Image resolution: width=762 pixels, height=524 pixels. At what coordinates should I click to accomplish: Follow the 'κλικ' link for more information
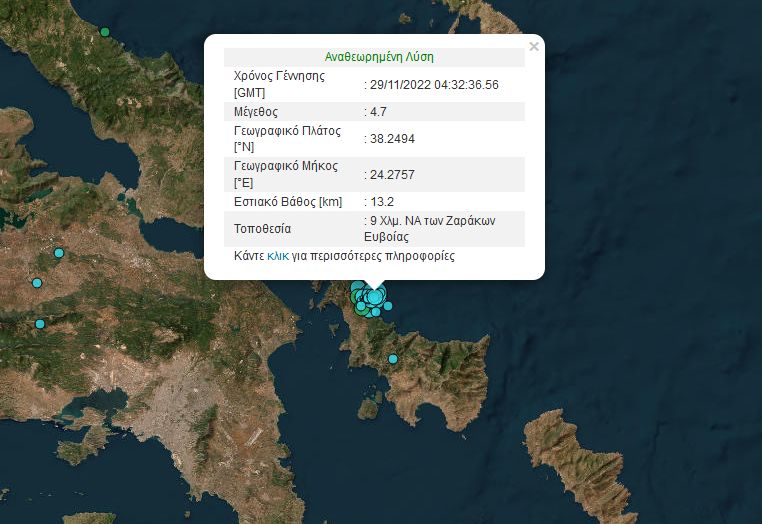click(x=277, y=256)
